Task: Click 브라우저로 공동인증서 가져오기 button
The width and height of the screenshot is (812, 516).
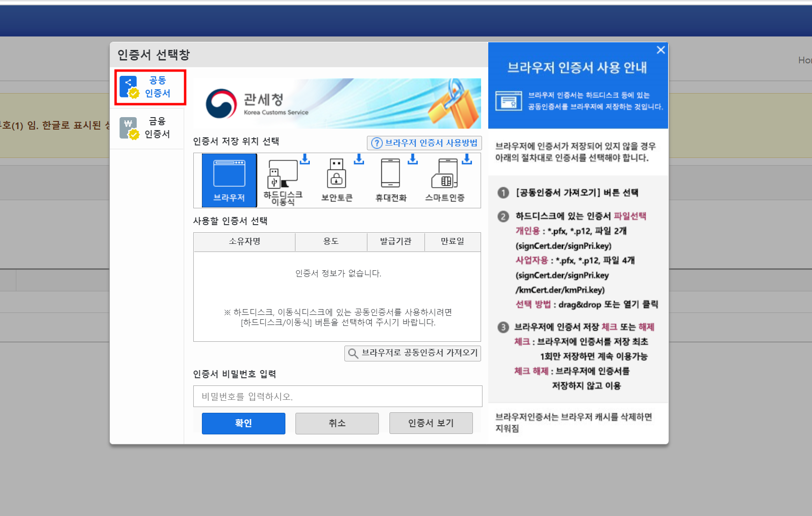Action: (412, 353)
